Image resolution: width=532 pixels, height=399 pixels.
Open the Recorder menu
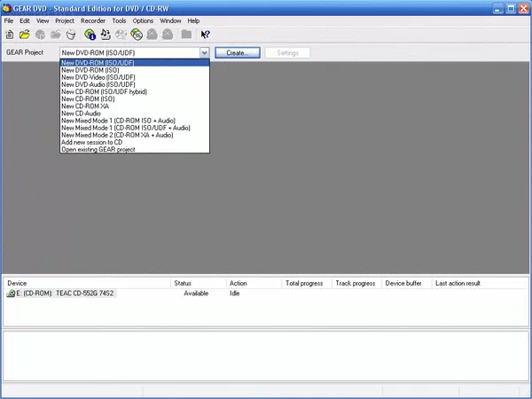coord(92,20)
